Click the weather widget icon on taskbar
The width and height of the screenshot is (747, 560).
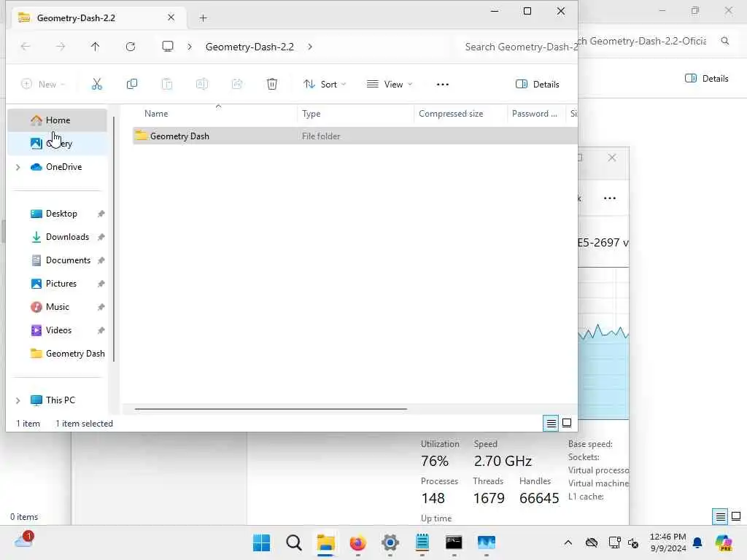pos(24,540)
